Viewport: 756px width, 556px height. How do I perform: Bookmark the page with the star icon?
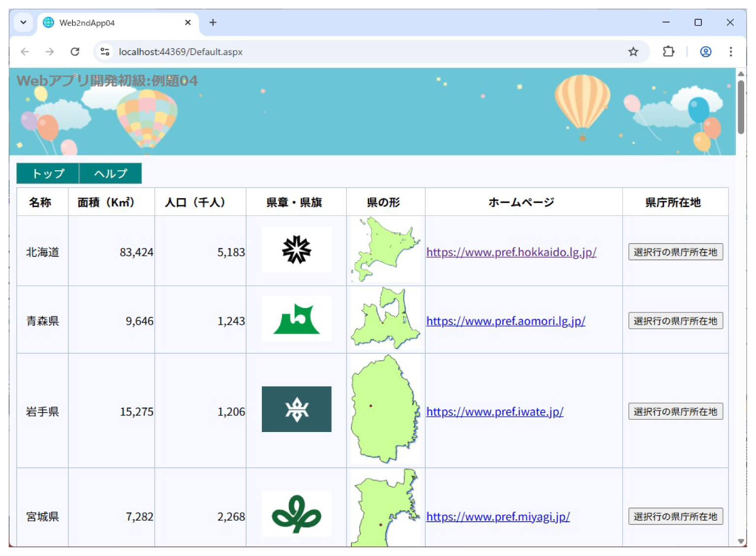tap(633, 51)
